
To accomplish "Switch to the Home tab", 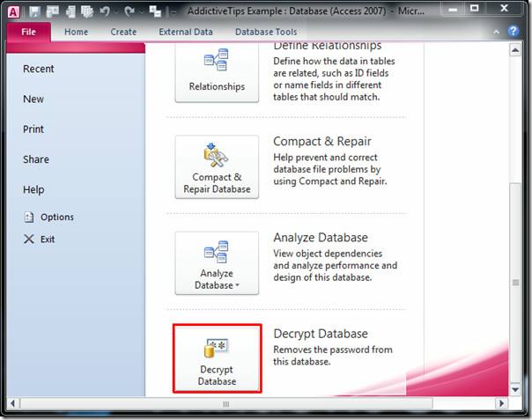I will pyautogui.click(x=76, y=32).
